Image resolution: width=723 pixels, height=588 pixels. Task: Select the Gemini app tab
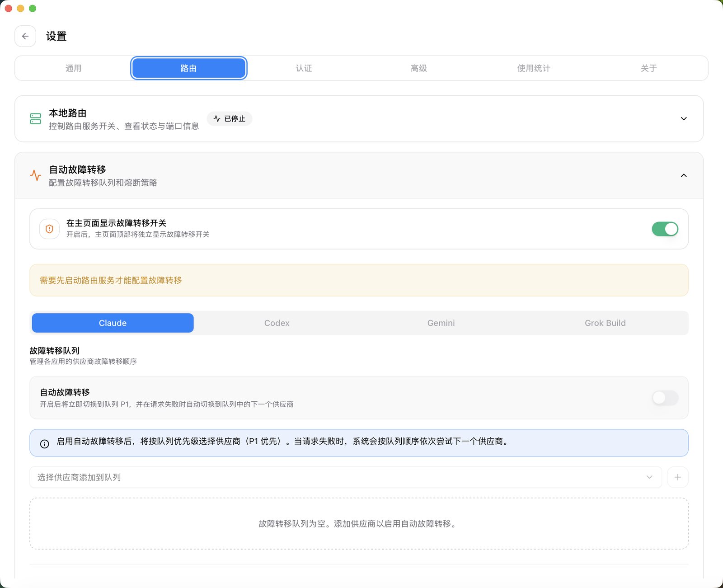click(x=441, y=323)
